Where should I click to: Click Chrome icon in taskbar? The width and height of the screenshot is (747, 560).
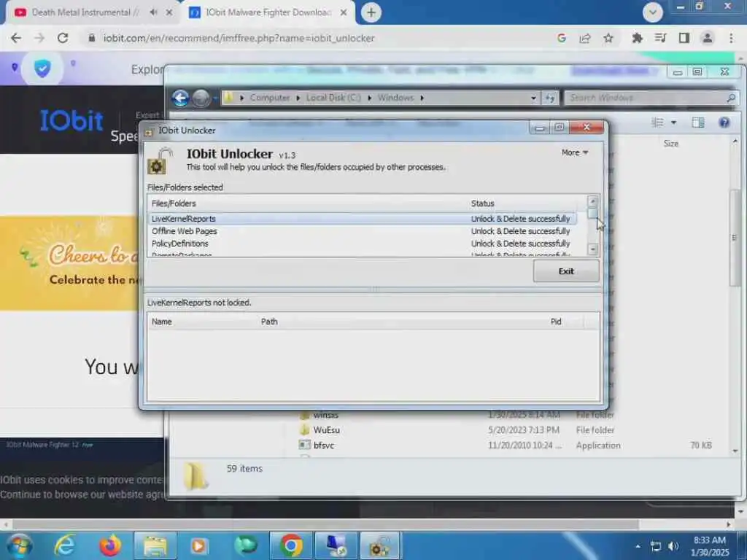coord(291,545)
